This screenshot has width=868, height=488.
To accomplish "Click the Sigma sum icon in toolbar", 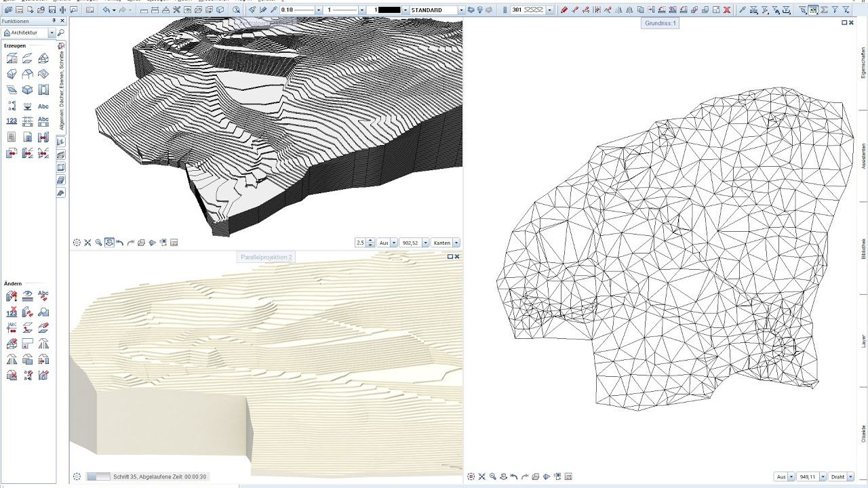I will pyautogui.click(x=824, y=10).
